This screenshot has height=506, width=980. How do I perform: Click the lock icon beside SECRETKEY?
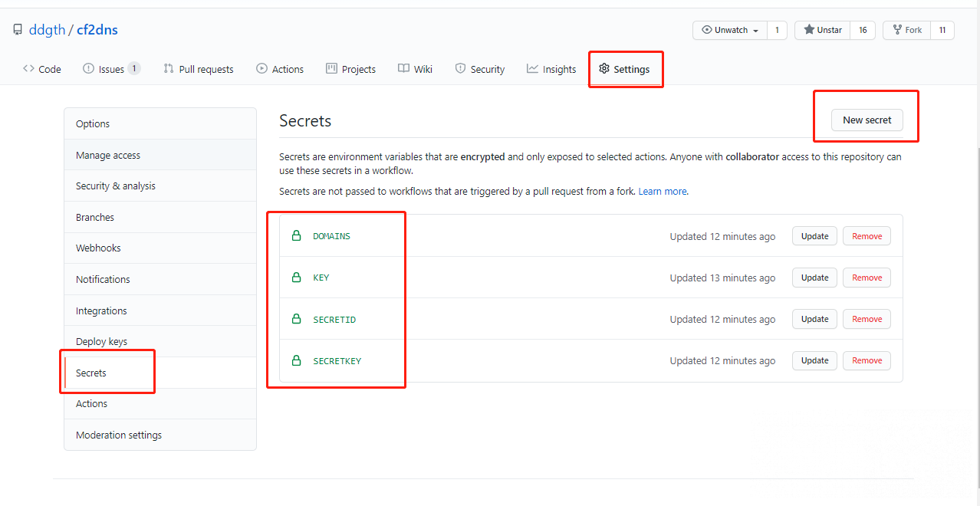tap(296, 360)
